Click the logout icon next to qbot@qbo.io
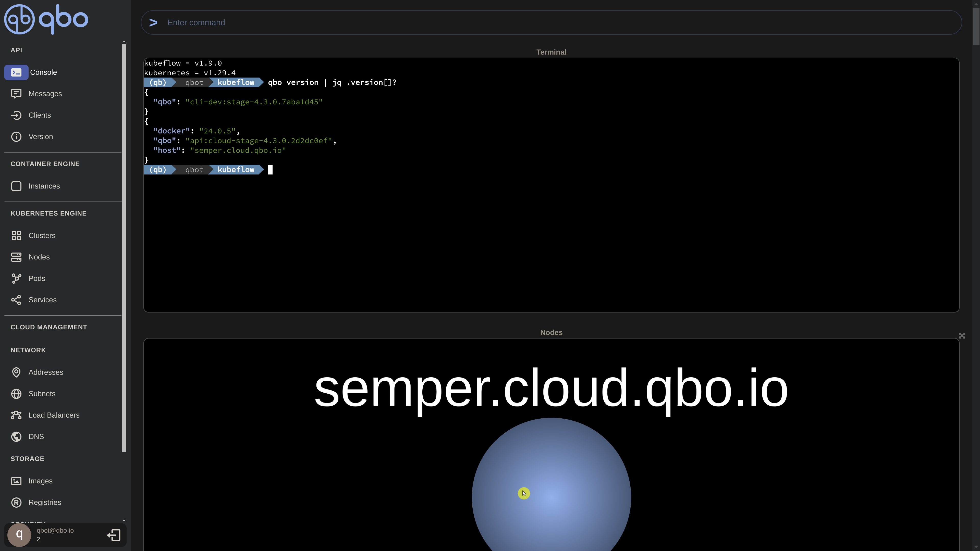The image size is (980, 551). [114, 535]
